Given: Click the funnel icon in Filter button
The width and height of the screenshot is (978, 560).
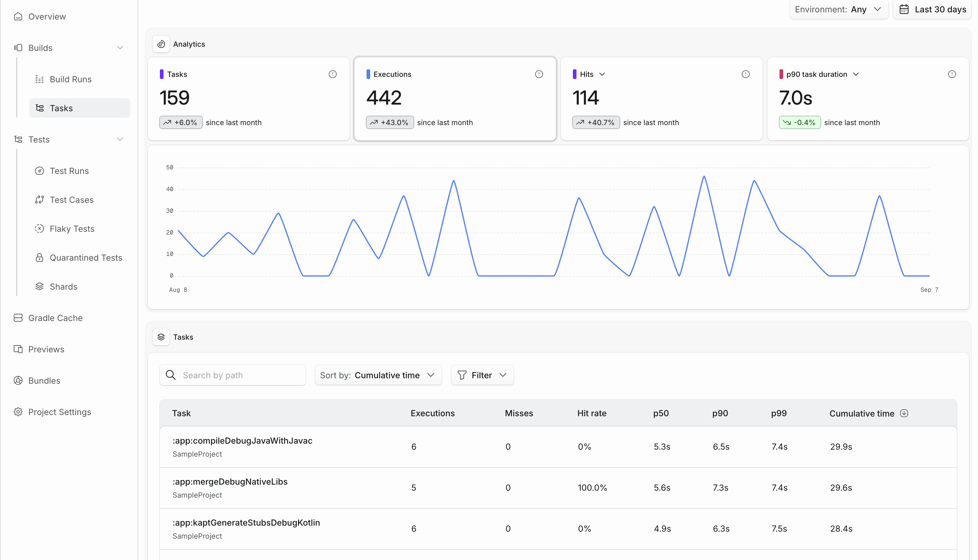Looking at the screenshot, I should (462, 375).
